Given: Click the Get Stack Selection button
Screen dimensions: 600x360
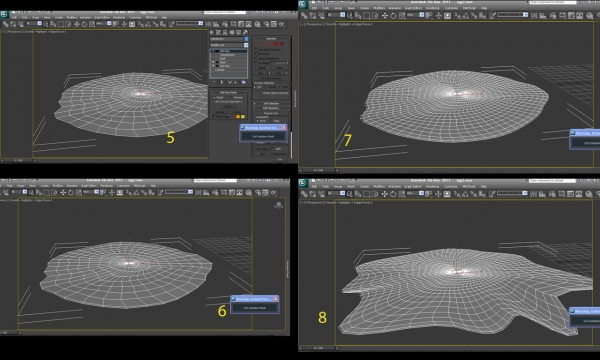Looking at the screenshot, I should 271,78.
